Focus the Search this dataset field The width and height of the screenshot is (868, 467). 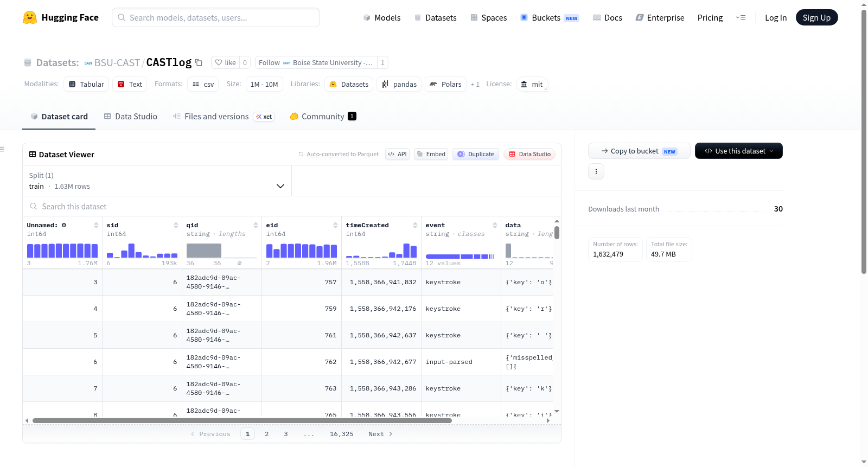(x=292, y=206)
